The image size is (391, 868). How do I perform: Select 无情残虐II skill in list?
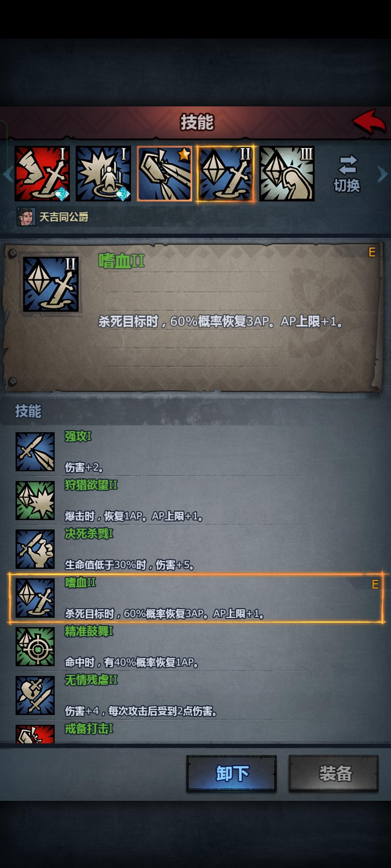(x=195, y=695)
